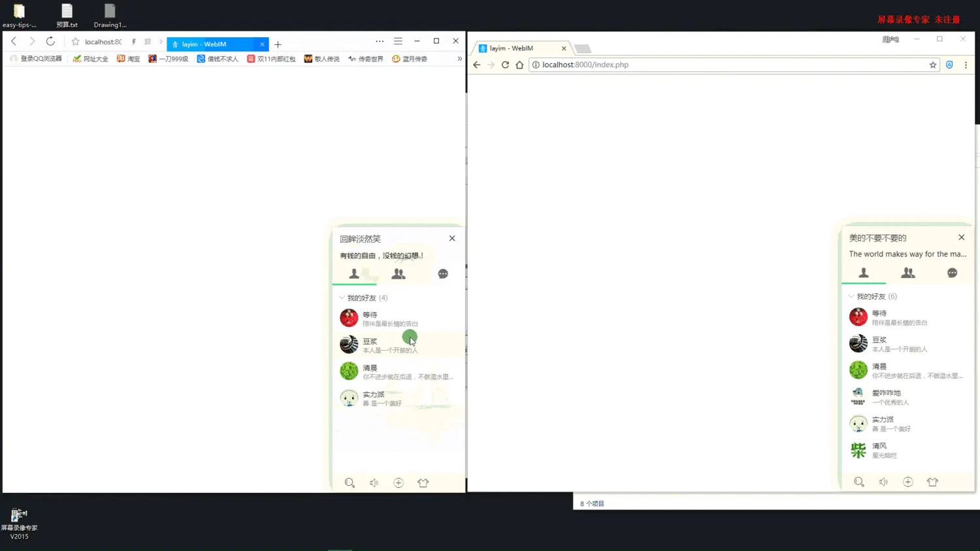Open chat with 清晨 in left panel

(399, 371)
